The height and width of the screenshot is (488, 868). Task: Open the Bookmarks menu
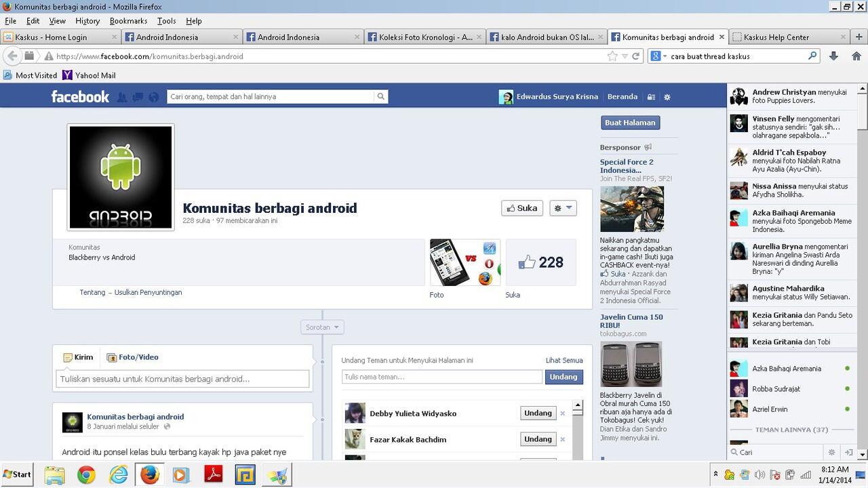(128, 21)
